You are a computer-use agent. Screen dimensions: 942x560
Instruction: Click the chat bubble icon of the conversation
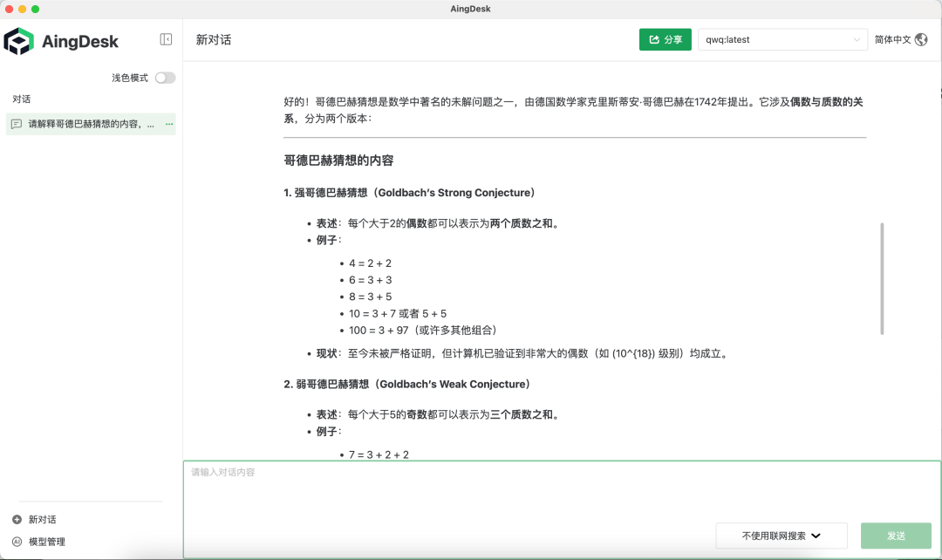click(17, 125)
